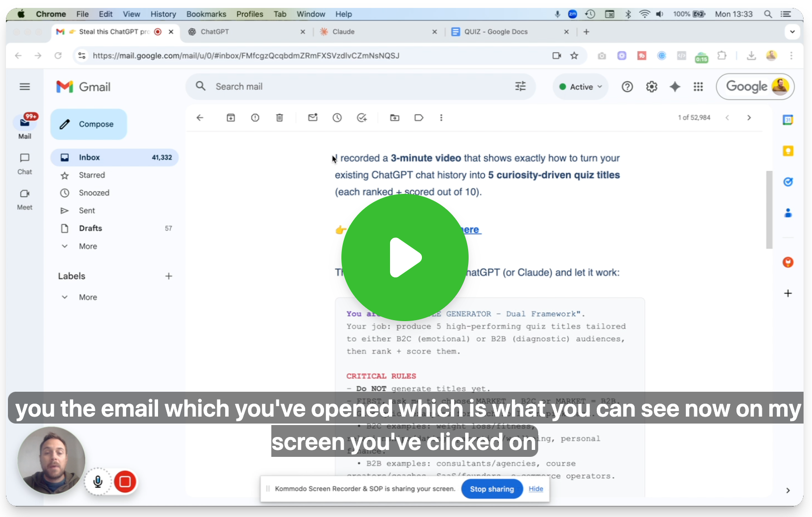Create a new label with plus icon
Image resolution: width=812 pixels, height=517 pixels.
(168, 276)
